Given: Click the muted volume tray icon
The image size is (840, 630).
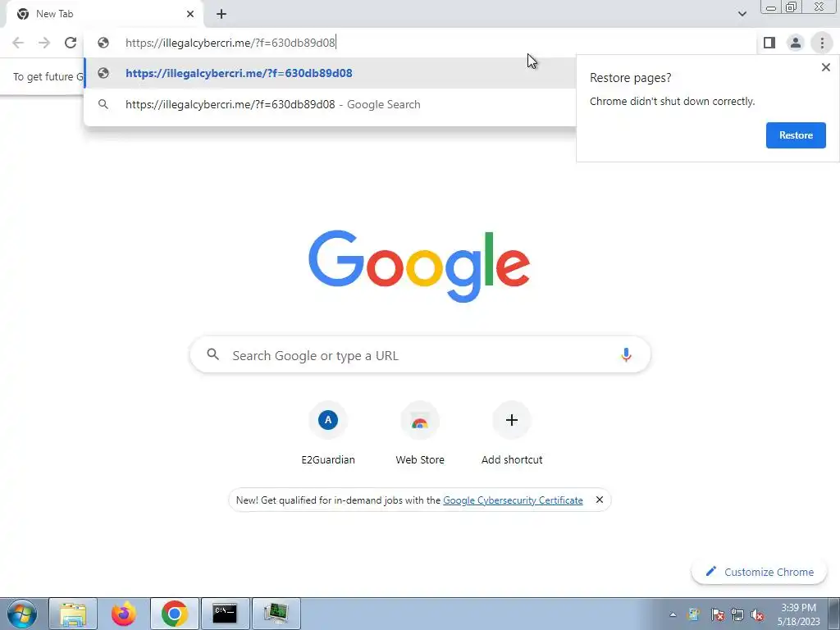Looking at the screenshot, I should (757, 614).
